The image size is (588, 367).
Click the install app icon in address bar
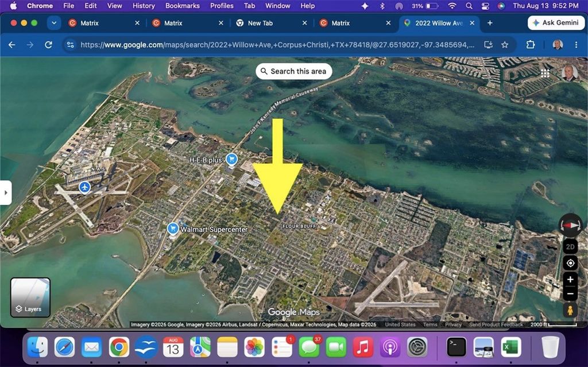[x=488, y=45]
